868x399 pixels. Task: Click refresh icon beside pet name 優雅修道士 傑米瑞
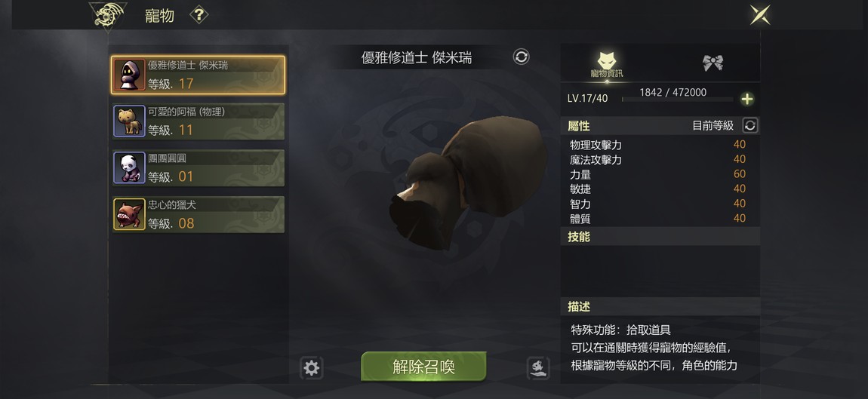pyautogui.click(x=521, y=57)
